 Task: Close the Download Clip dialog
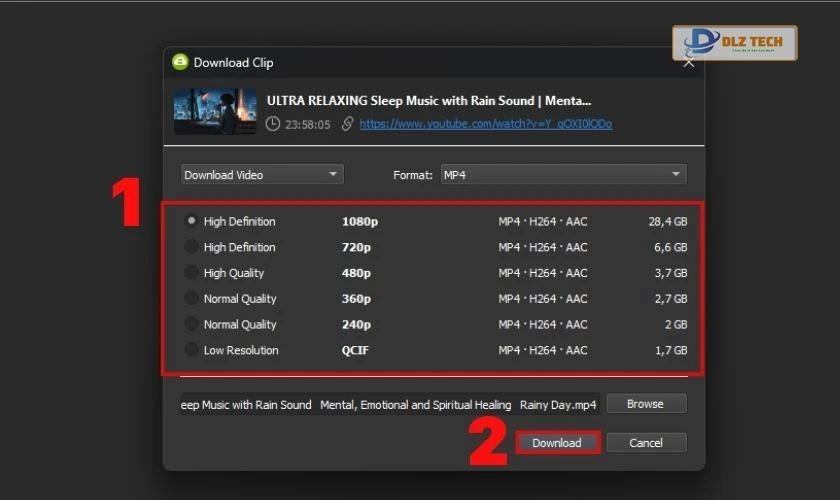[x=689, y=63]
